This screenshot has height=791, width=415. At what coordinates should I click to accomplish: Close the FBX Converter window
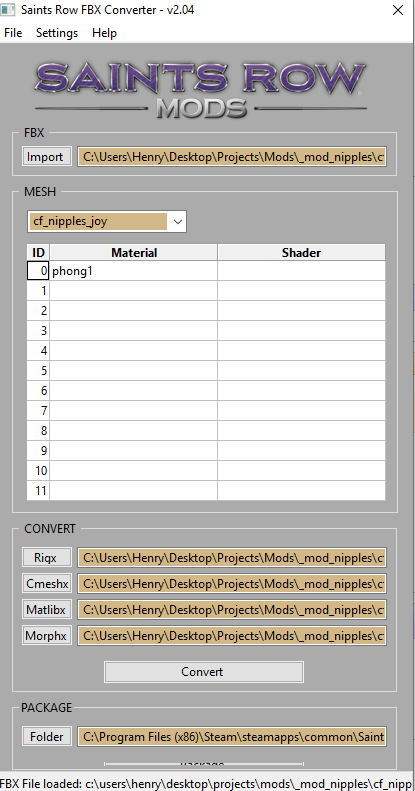click(x=398, y=10)
